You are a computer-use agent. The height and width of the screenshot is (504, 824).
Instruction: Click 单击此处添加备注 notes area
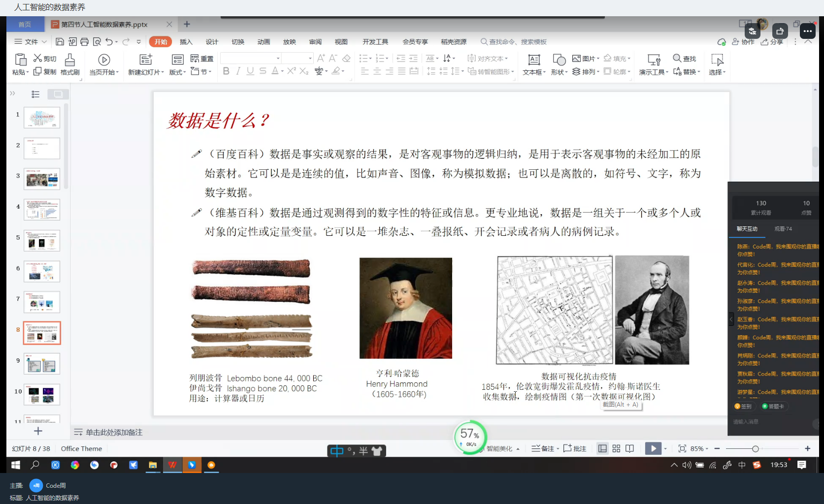pos(114,432)
